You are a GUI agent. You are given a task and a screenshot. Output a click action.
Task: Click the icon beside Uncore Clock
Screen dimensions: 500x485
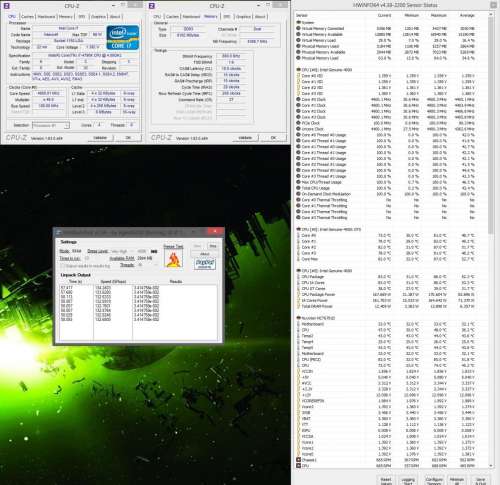click(298, 129)
